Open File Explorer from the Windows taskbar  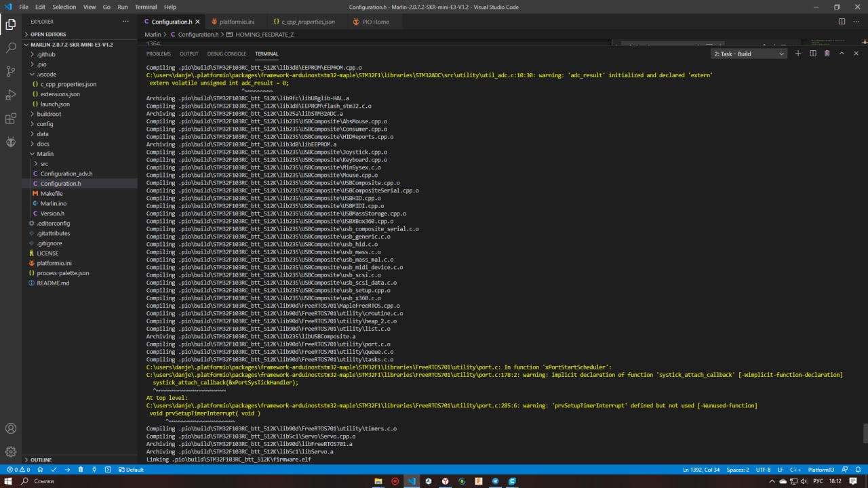pos(378,481)
